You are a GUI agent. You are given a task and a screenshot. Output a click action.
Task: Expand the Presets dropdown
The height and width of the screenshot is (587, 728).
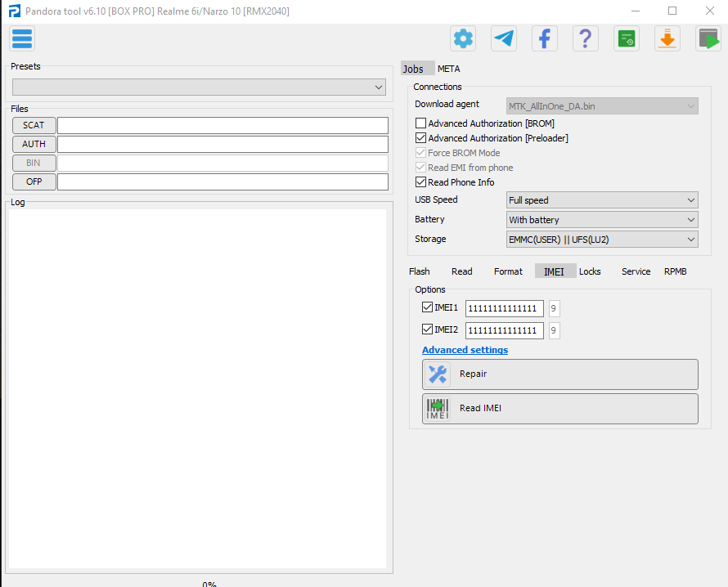pyautogui.click(x=199, y=87)
